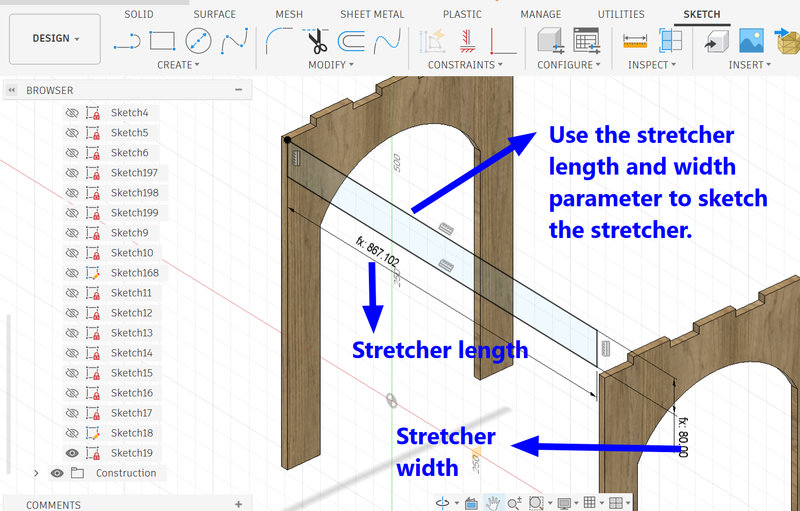
Task: Open the configuration table icon
Action: (586, 41)
